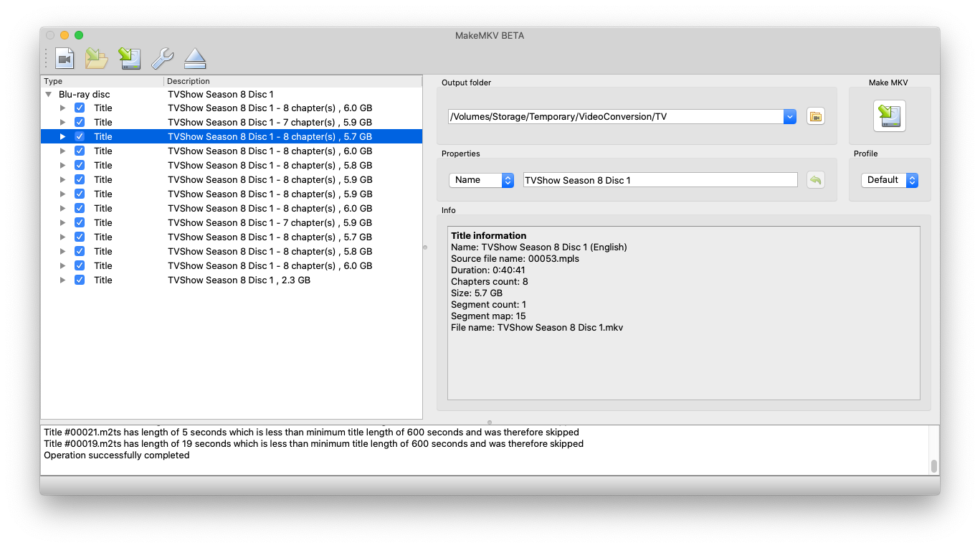Screen dimensions: 980x548
Task: Click the name field containing TVShow Season 8 Disc 1
Action: pos(660,180)
